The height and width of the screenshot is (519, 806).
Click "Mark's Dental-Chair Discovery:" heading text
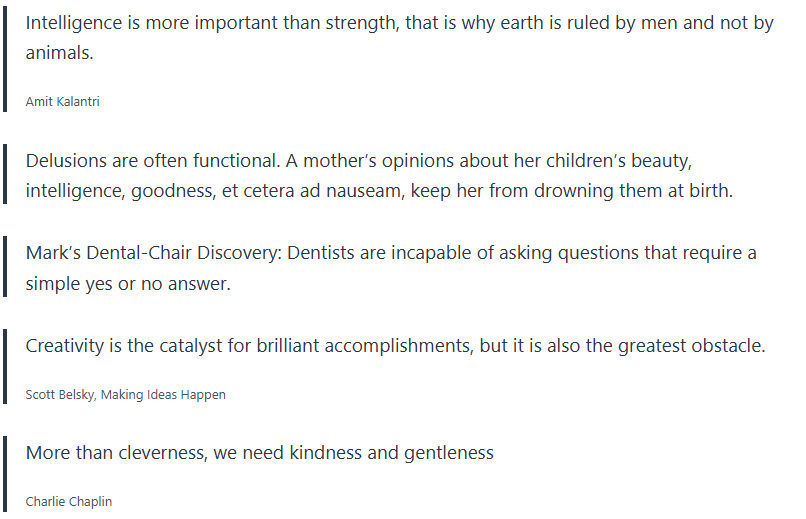pos(154,253)
